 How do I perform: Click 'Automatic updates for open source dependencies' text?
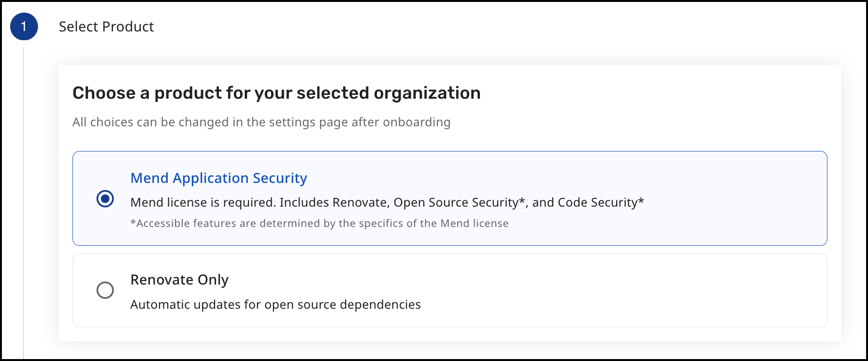[275, 304]
